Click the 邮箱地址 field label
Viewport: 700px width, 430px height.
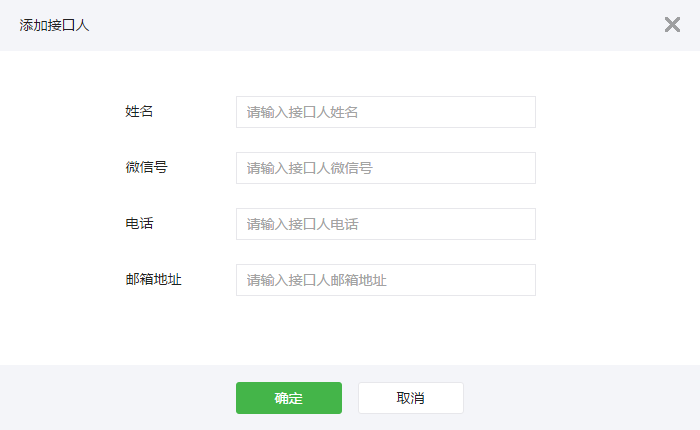coord(154,279)
